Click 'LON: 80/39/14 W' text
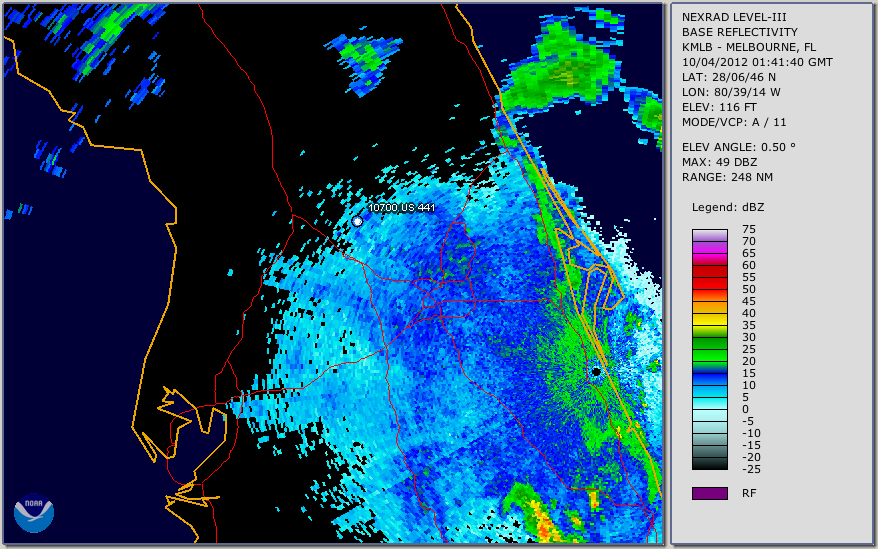The width and height of the screenshot is (878, 549). [x=731, y=92]
